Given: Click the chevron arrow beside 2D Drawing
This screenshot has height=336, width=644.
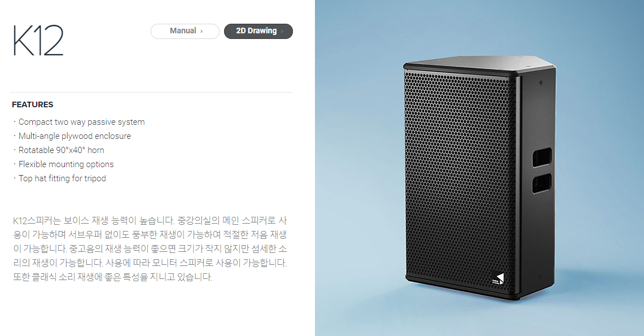Looking at the screenshot, I should 282,31.
